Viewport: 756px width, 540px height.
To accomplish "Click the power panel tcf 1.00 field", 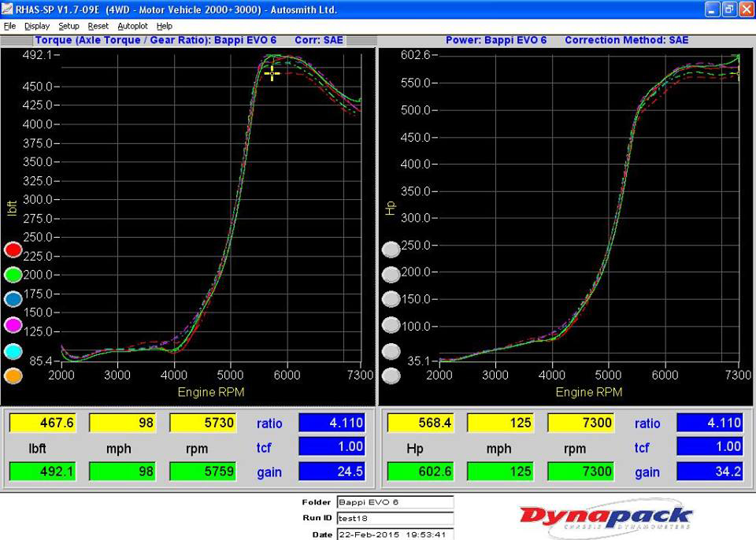I will tap(710, 446).
